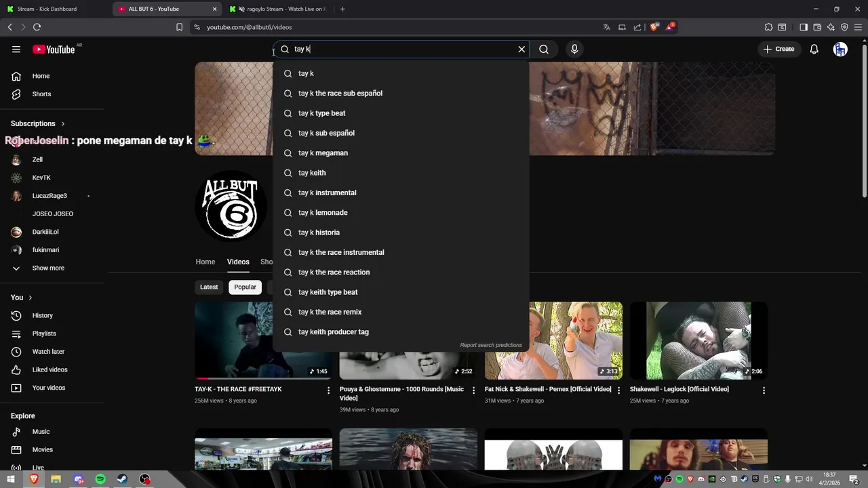The height and width of the screenshot is (488, 868).
Task: Expand the Subscriptions section arrow
Action: [62, 123]
